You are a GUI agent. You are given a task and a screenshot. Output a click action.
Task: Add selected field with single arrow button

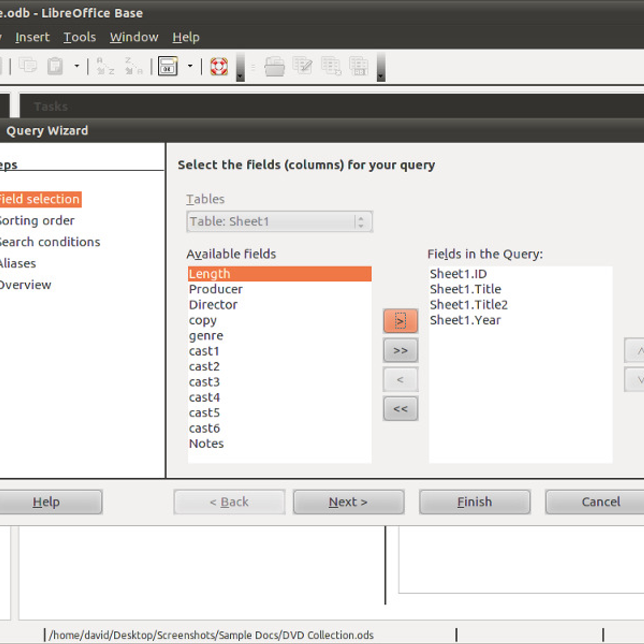tap(400, 321)
